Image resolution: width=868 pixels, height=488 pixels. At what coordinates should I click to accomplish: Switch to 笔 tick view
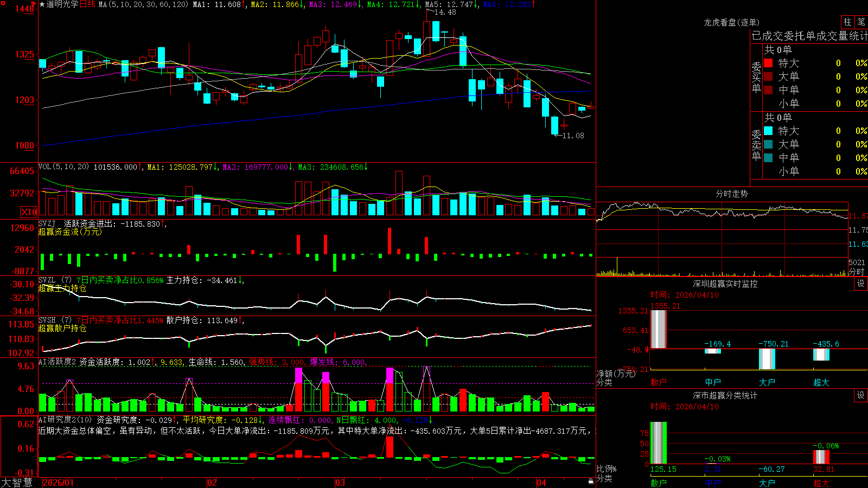[x=861, y=22]
